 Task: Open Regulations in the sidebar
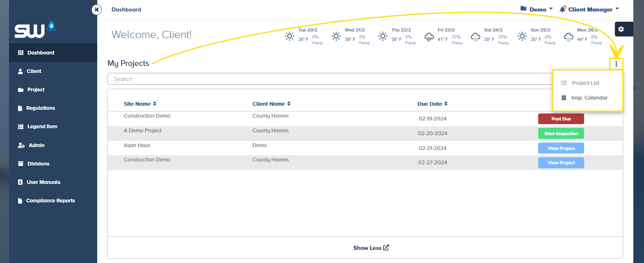(x=40, y=108)
